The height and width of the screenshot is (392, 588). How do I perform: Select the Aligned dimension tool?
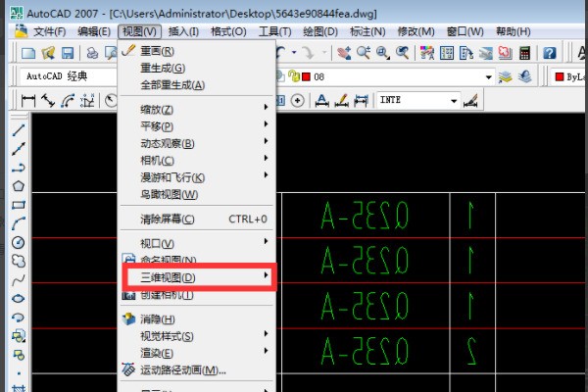click(x=48, y=101)
